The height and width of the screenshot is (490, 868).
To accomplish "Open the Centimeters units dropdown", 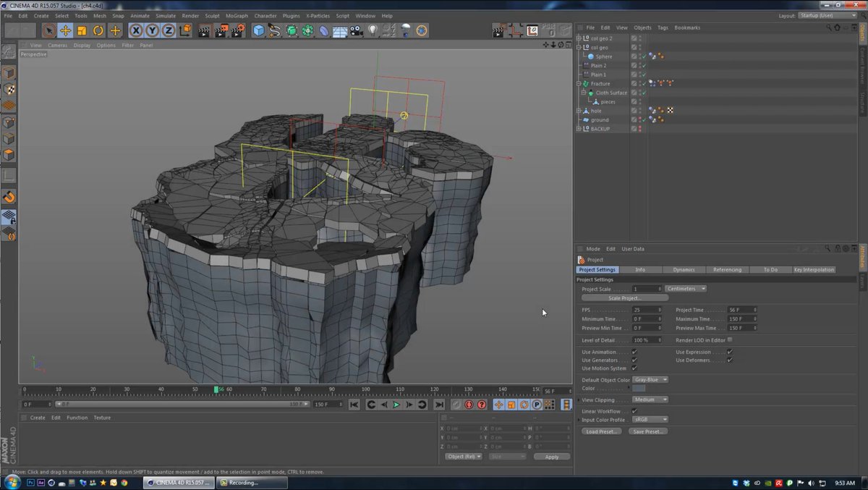I will point(684,288).
